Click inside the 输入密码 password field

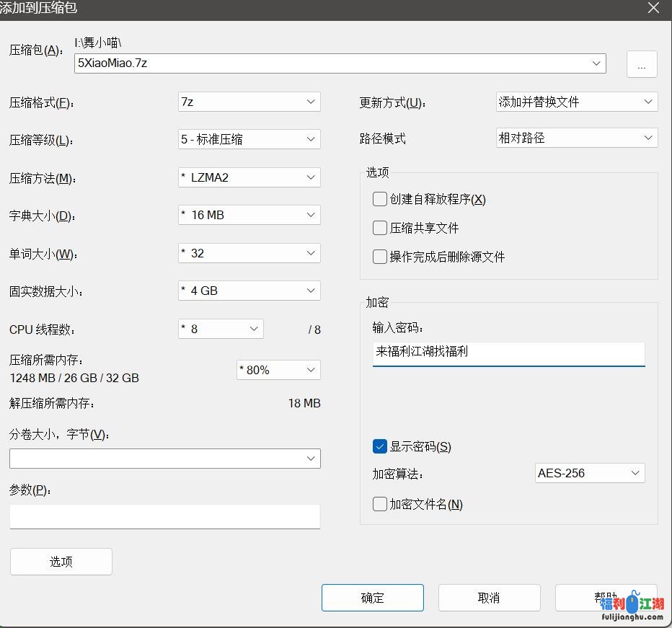(508, 352)
